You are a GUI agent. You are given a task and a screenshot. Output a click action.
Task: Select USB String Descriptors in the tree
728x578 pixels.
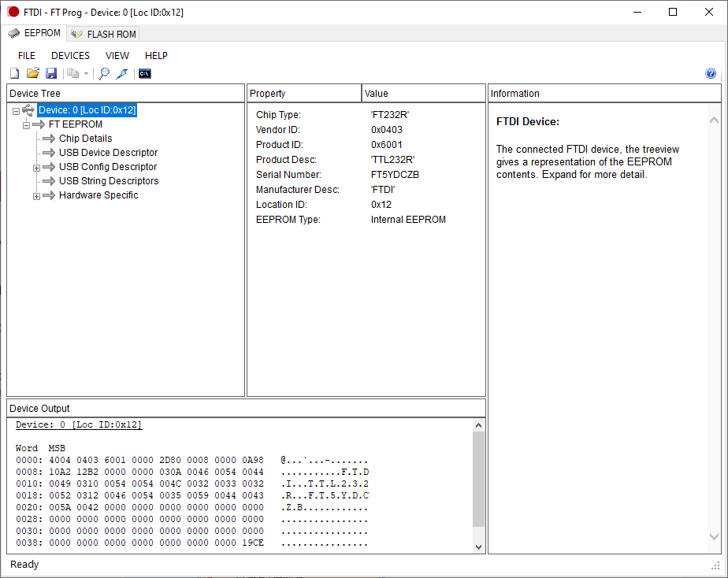pos(109,180)
